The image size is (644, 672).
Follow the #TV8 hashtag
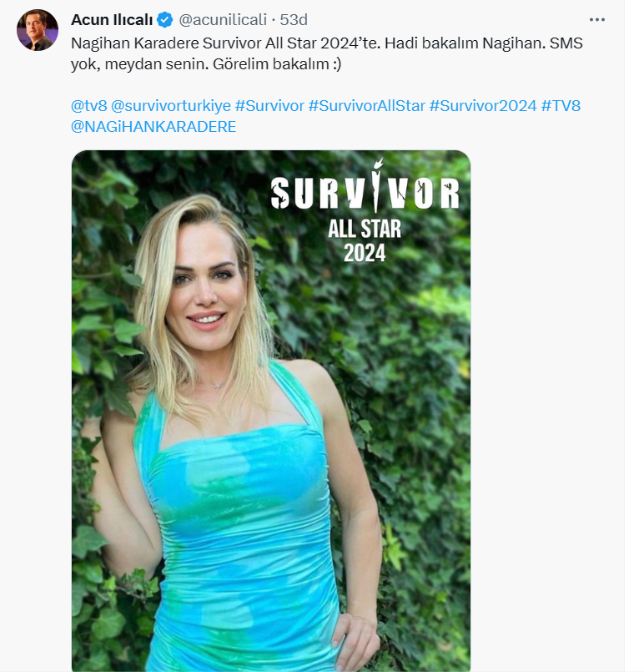[561, 105]
